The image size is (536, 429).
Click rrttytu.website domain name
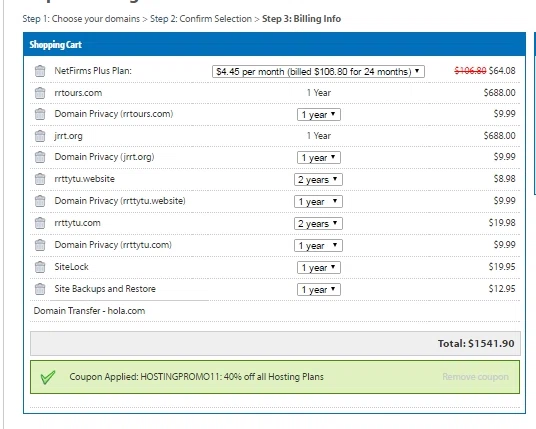click(x=84, y=179)
